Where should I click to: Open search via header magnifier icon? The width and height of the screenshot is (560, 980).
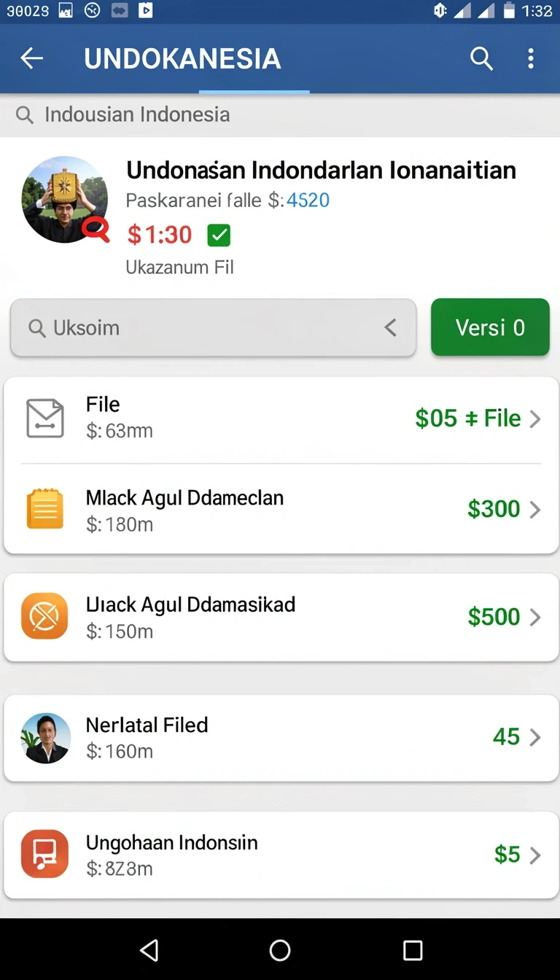(x=481, y=58)
